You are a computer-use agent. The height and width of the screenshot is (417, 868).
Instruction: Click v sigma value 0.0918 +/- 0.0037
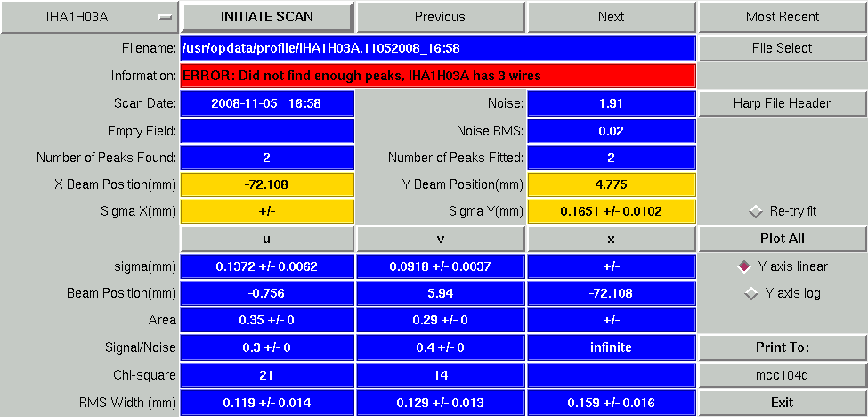440,266
